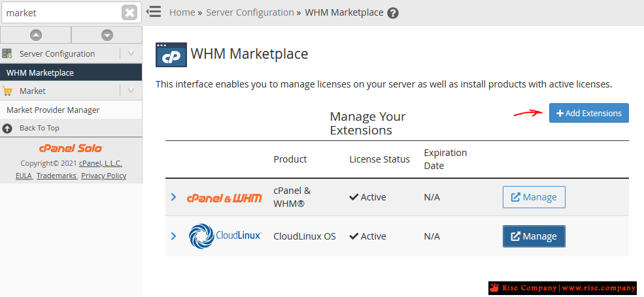The image size is (644, 297).
Task: Click the 'cPanel & WHM®' product name
Action: pos(292,197)
